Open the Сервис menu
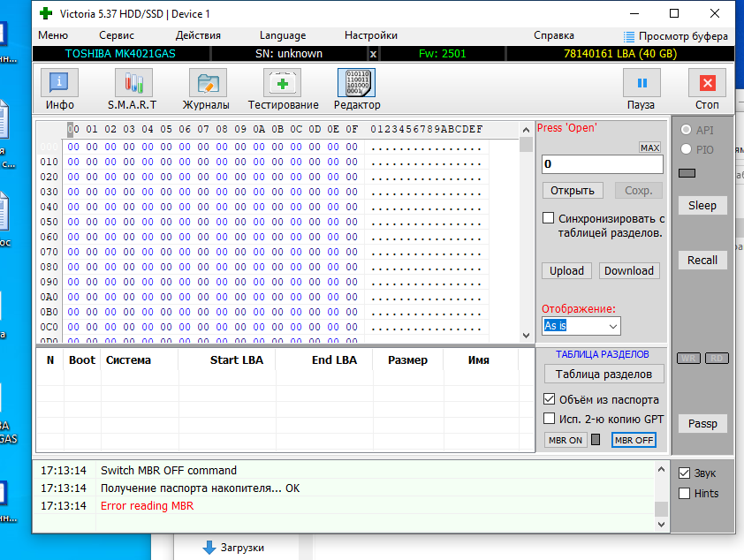The width and height of the screenshot is (744, 560). (117, 35)
